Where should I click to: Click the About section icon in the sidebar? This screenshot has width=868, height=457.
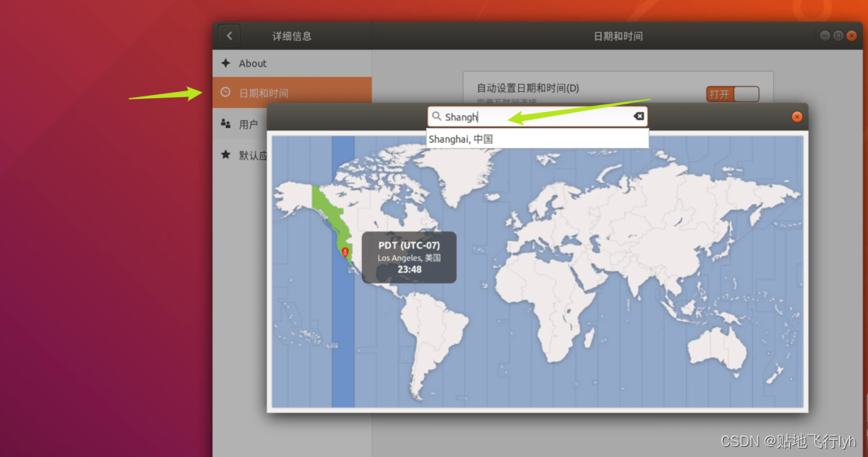click(227, 63)
